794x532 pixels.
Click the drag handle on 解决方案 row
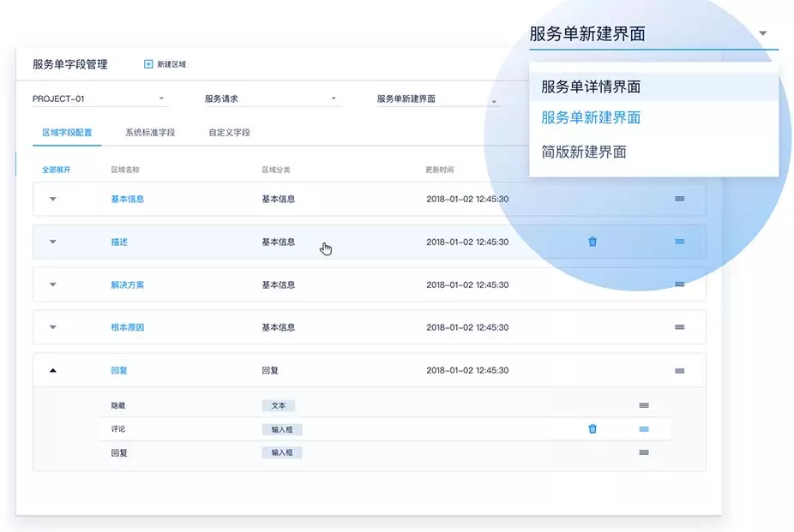679,284
